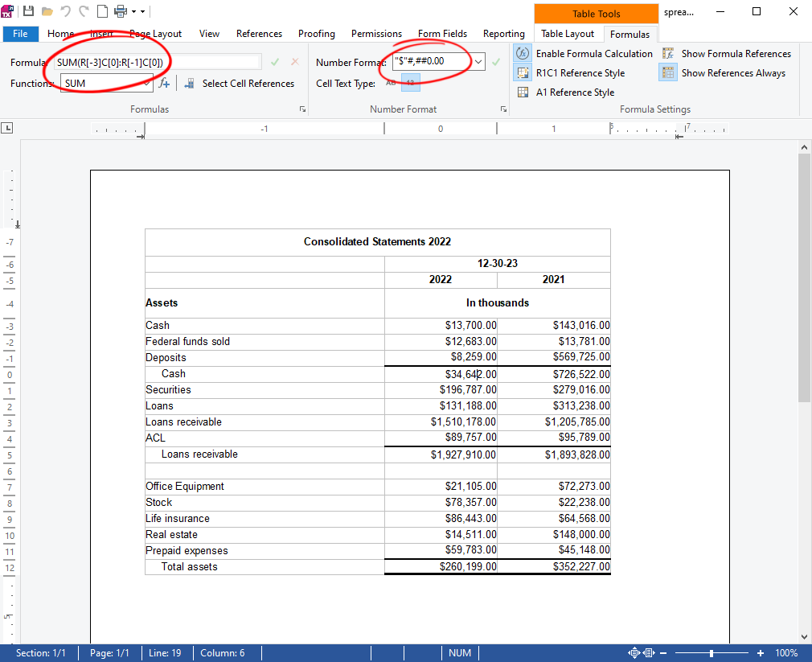Click the New document icon
Screen dimensions: 812x662
[x=101, y=11]
